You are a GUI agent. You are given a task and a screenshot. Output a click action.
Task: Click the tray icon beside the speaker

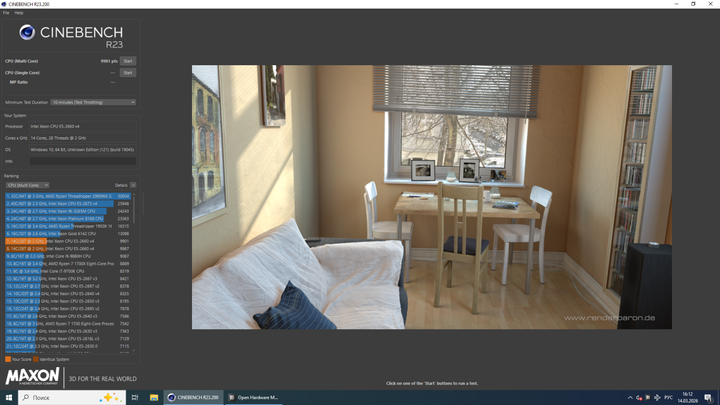648,398
